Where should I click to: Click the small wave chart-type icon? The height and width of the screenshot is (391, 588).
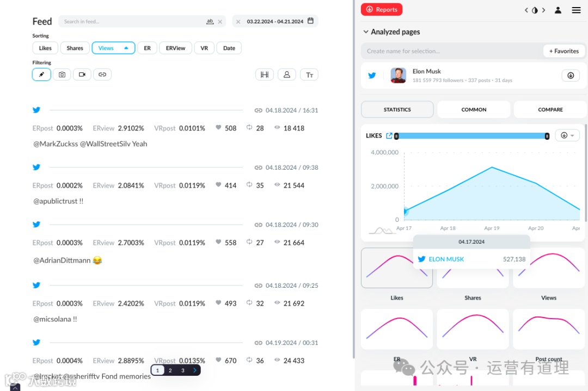(382, 231)
